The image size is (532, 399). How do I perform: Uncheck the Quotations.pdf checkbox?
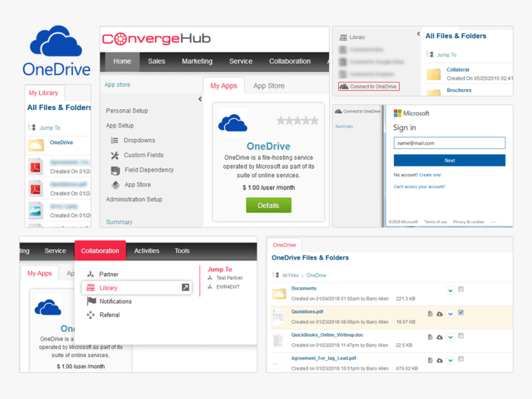460,313
